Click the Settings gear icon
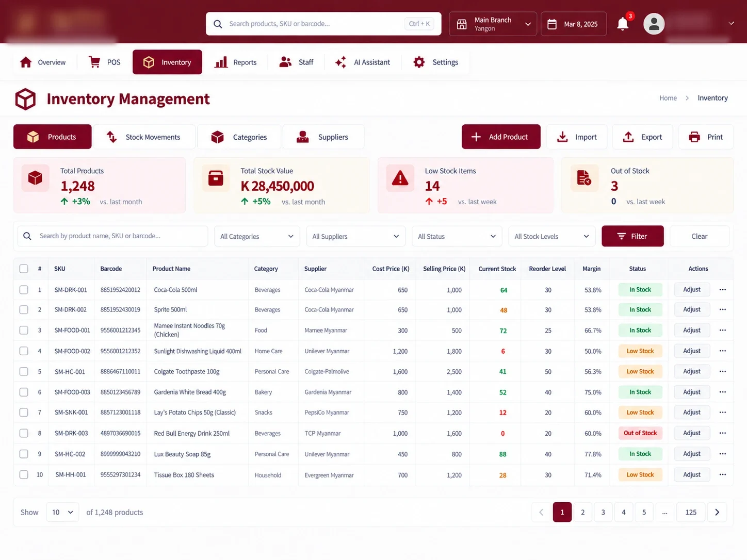Viewport: 747px width, 560px height. [x=419, y=62]
